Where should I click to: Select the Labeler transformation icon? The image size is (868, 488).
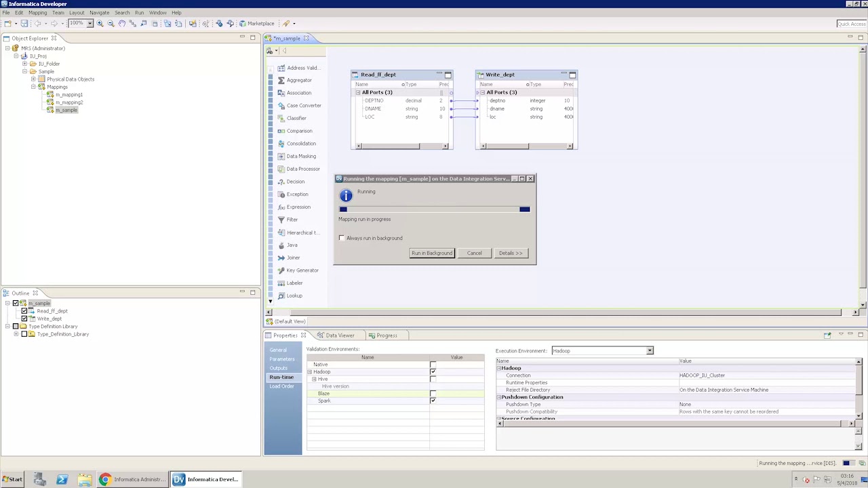[x=281, y=283]
